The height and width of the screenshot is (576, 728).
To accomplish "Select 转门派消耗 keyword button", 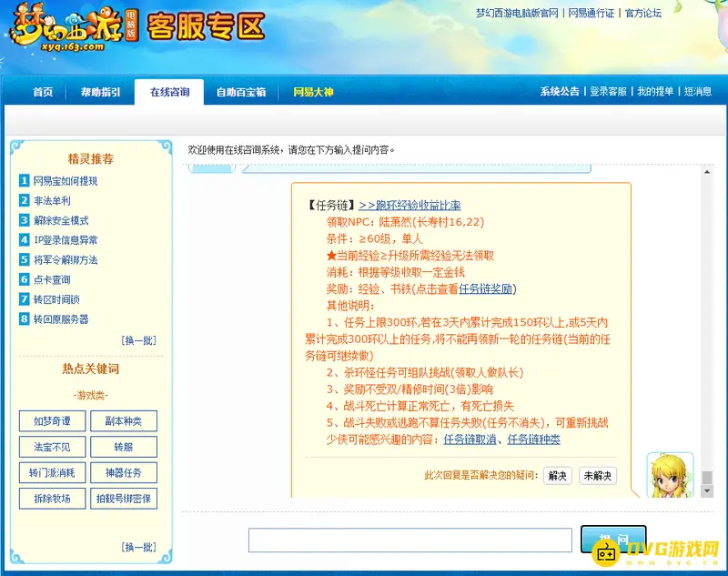I will pos(52,473).
